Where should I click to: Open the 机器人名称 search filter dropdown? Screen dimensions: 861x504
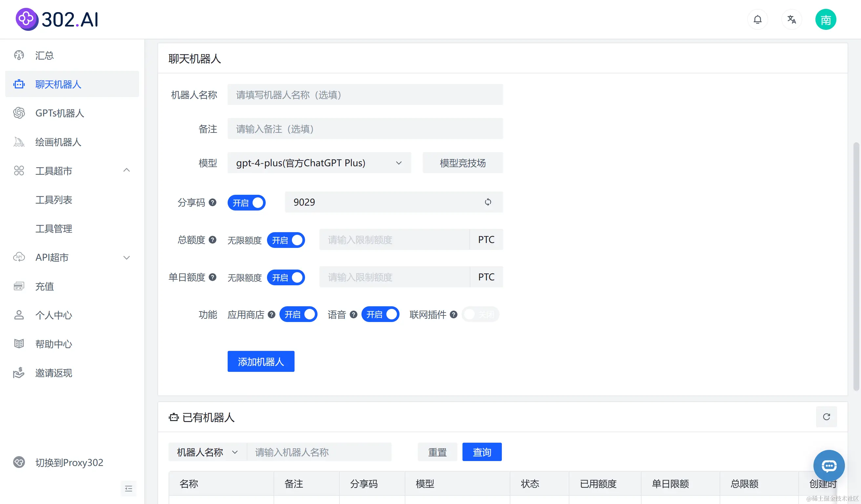(207, 452)
